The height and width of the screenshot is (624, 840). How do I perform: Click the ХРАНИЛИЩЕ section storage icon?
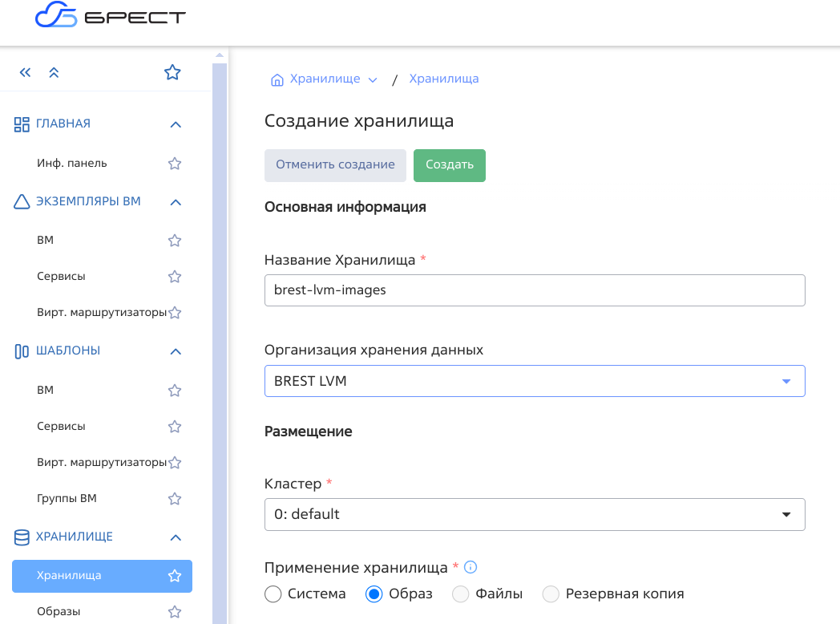20,537
